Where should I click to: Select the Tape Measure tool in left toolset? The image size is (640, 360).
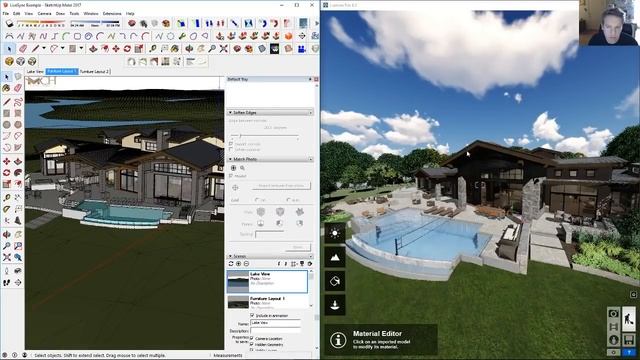(7, 198)
